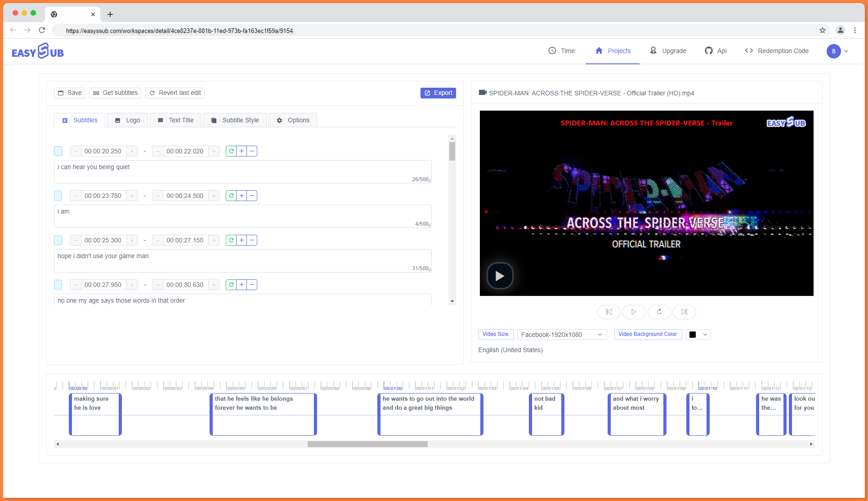Switch to the Text Title tab
This screenshot has width=868, height=501.
(175, 120)
